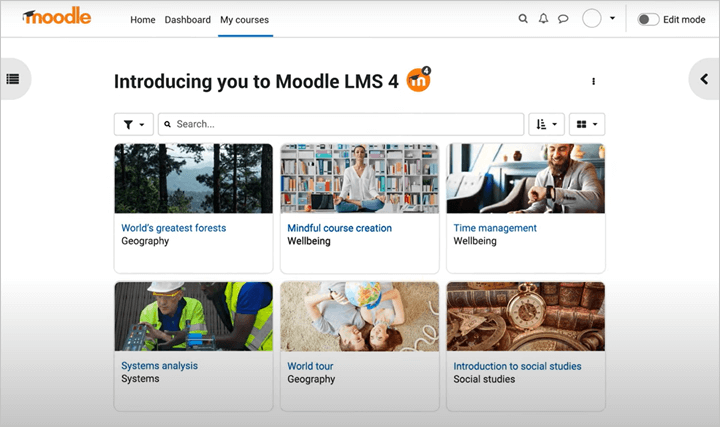Click the meditating woman thumbnail
720x427 pixels.
point(360,178)
